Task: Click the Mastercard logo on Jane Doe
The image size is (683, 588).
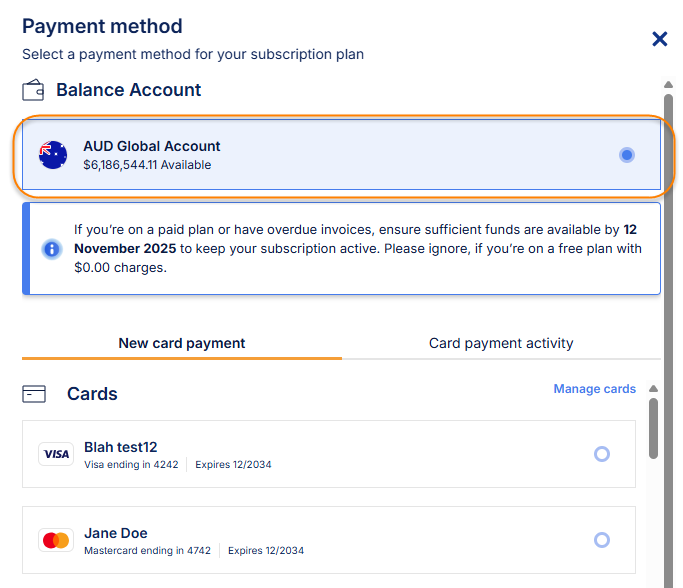Action: 57,540
